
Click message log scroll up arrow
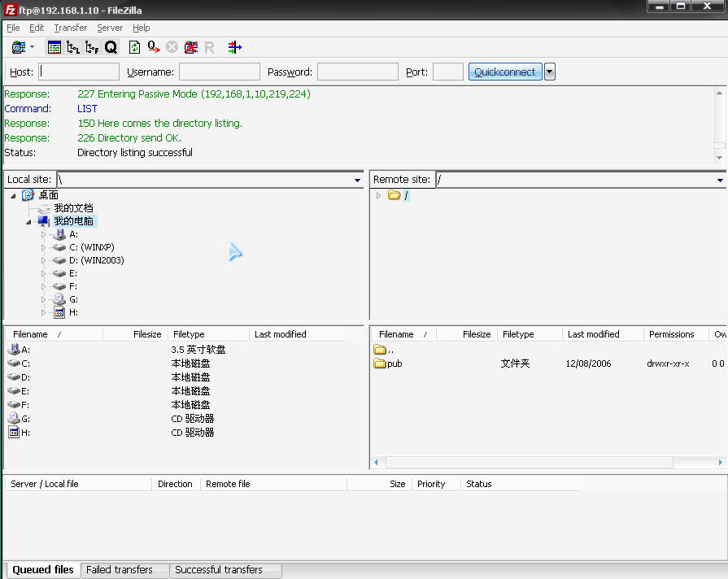click(x=719, y=93)
